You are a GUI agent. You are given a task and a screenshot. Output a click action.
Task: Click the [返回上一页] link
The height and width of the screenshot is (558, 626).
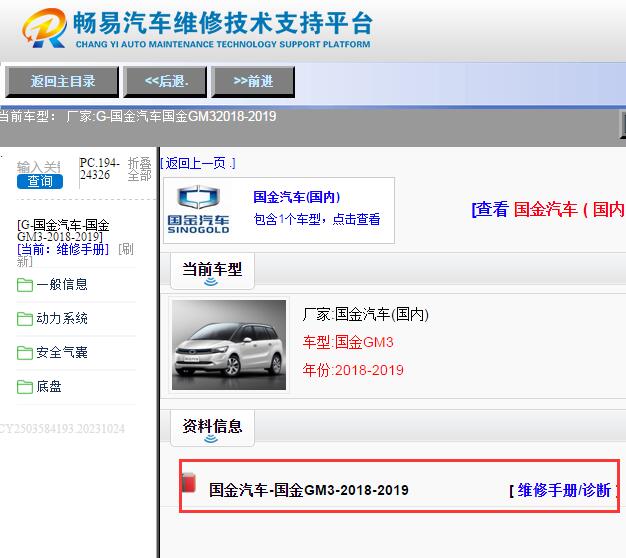pyautogui.click(x=198, y=163)
